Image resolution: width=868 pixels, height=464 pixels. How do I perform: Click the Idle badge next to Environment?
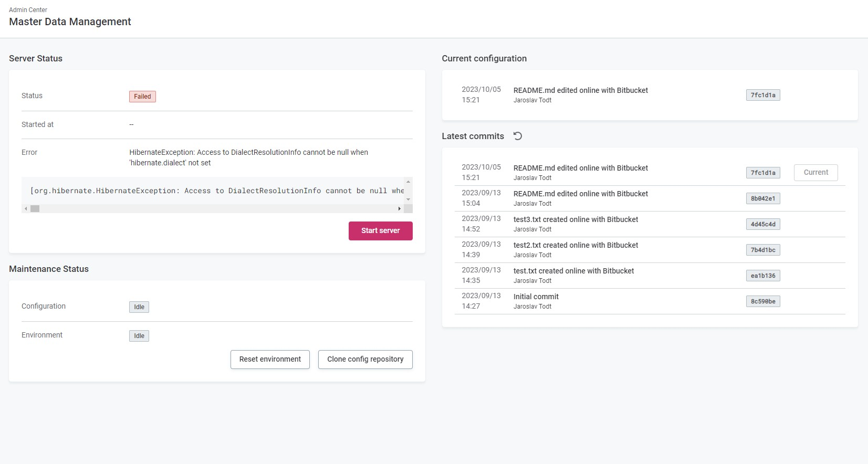(x=139, y=335)
